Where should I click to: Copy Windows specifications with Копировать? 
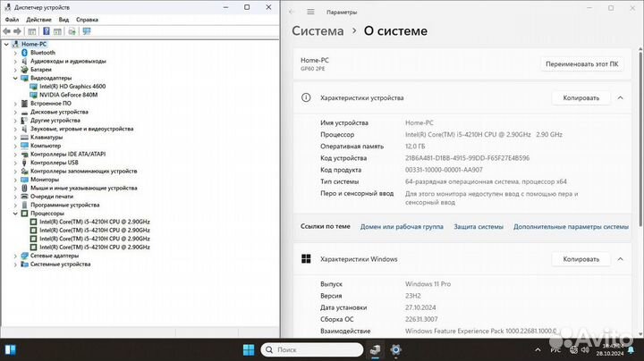tap(580, 259)
